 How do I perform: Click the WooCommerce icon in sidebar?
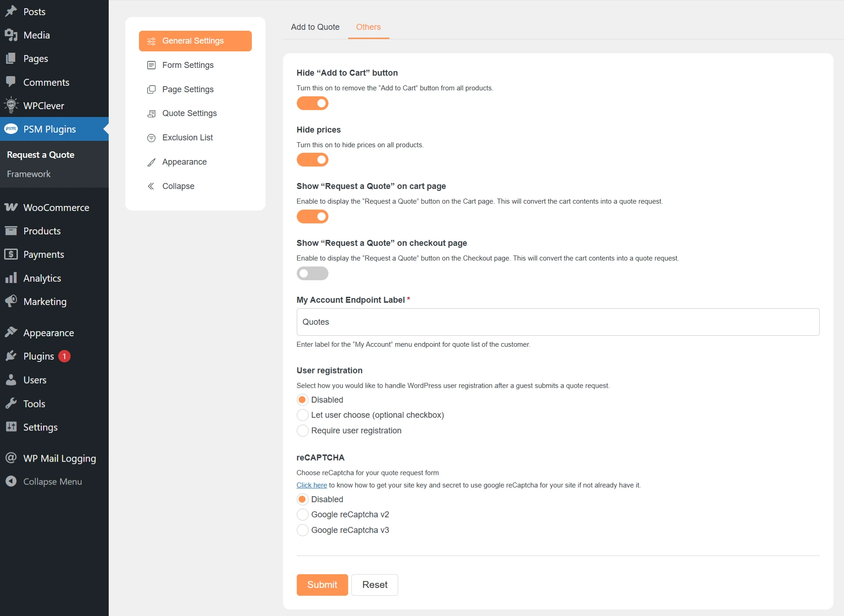11,207
